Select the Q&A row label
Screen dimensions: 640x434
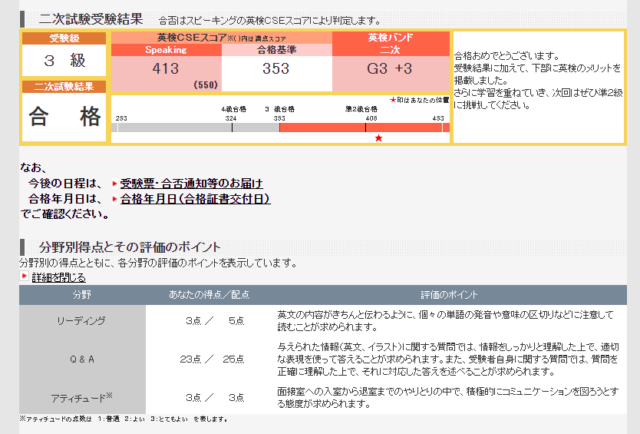(82, 357)
